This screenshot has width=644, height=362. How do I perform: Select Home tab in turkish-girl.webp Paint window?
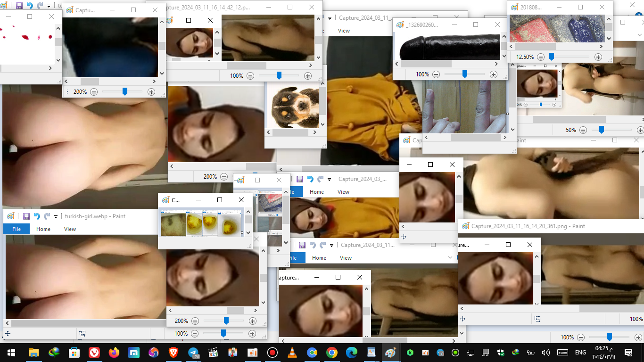(43, 229)
